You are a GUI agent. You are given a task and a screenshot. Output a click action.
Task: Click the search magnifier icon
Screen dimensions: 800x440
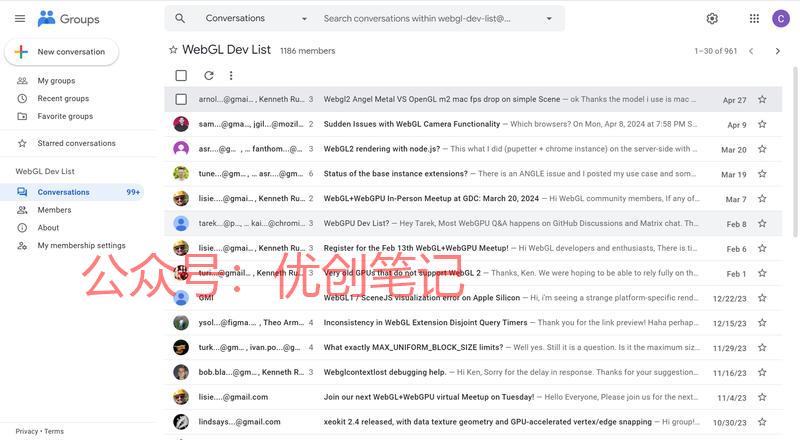tap(180, 18)
